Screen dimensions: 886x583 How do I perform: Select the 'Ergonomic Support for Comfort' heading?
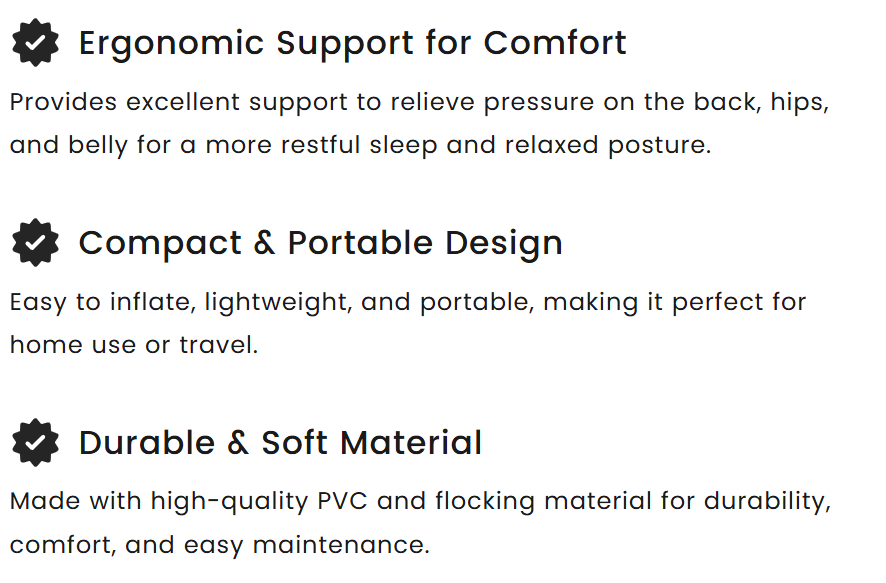(x=353, y=43)
